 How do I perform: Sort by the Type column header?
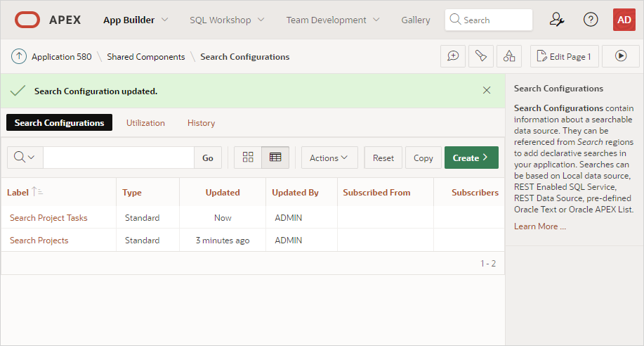pos(132,192)
